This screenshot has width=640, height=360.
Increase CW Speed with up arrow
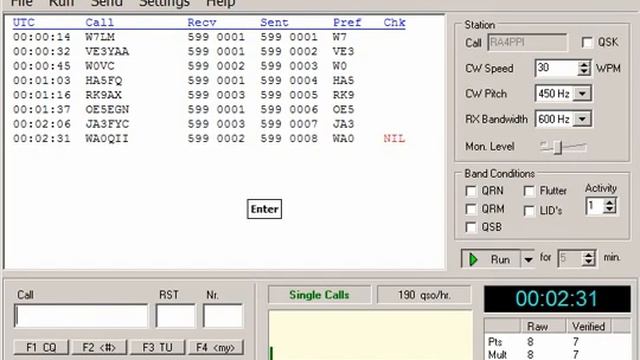584,64
